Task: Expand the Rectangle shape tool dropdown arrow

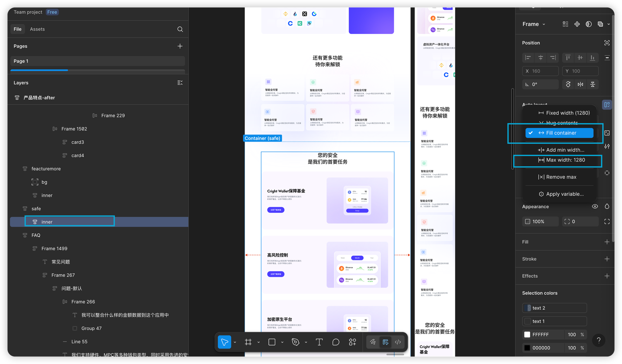Action: point(282,342)
